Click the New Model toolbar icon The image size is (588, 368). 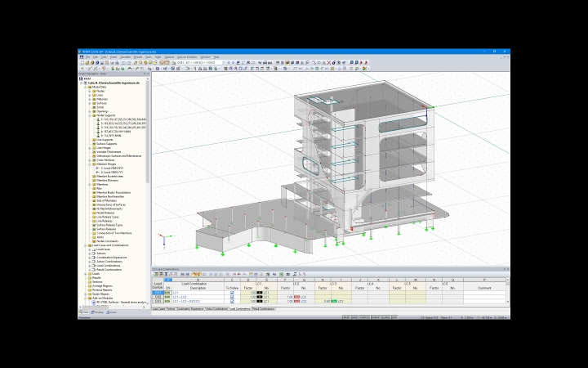[82, 63]
